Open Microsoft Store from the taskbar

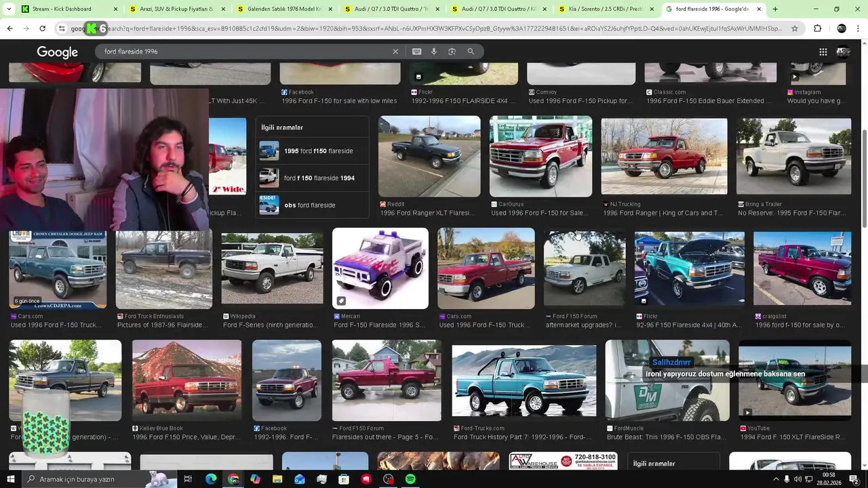tap(344, 479)
